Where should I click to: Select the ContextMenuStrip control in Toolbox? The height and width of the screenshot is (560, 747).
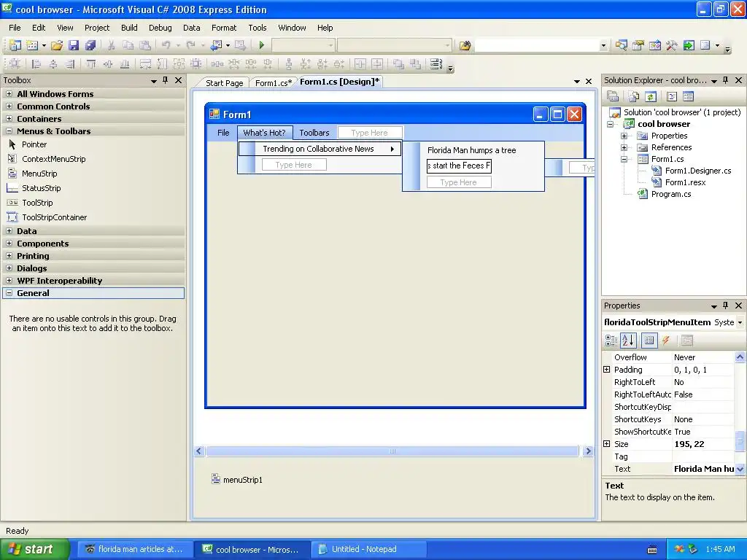pyautogui.click(x=53, y=159)
